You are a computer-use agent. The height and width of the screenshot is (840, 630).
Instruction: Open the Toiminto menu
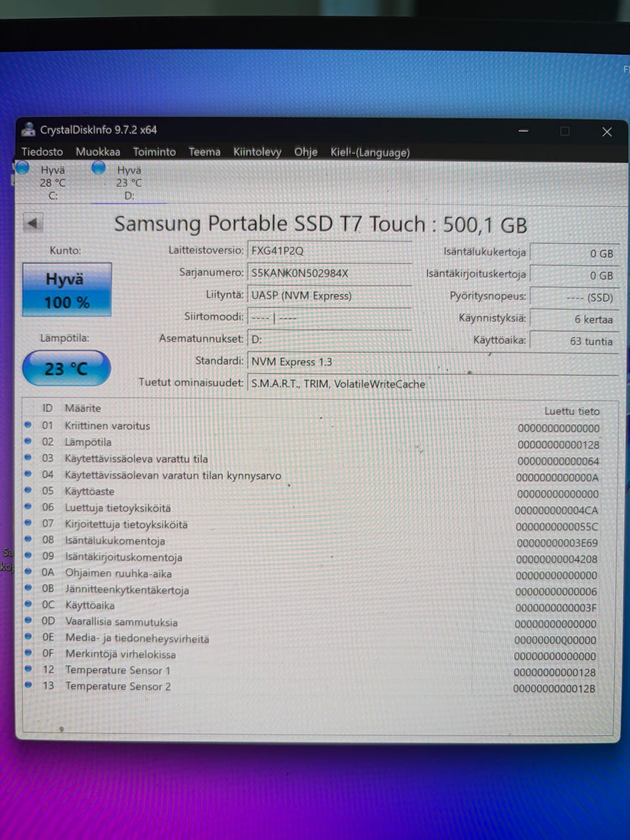[x=154, y=152]
